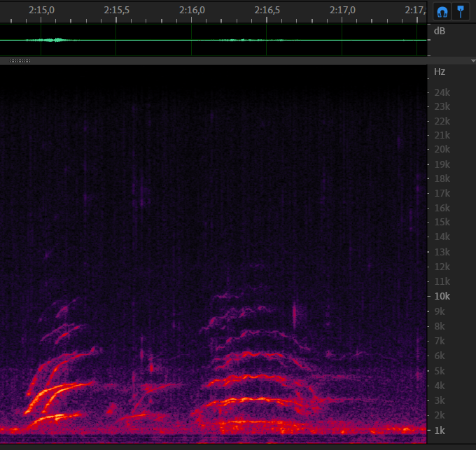Click the 2:17,0 mark on the time ruler
Viewport: 476px width, 450px height.
pos(342,10)
